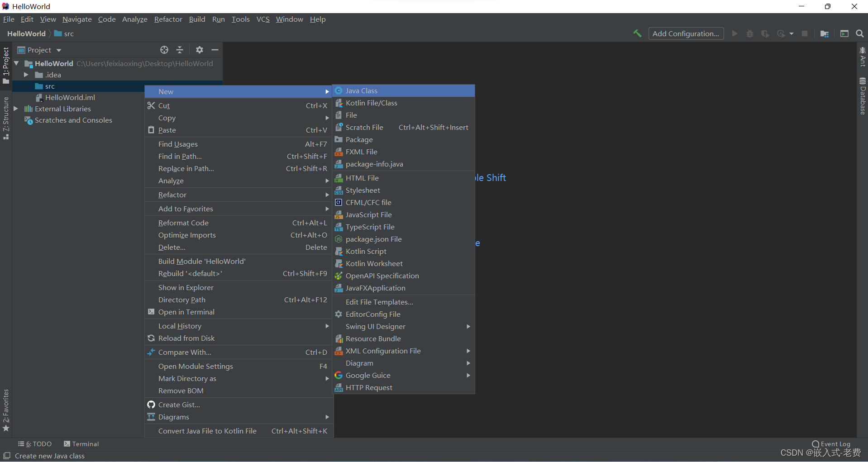The width and height of the screenshot is (868, 462).
Task: Open the VCS menu in menu bar
Action: pos(263,19)
